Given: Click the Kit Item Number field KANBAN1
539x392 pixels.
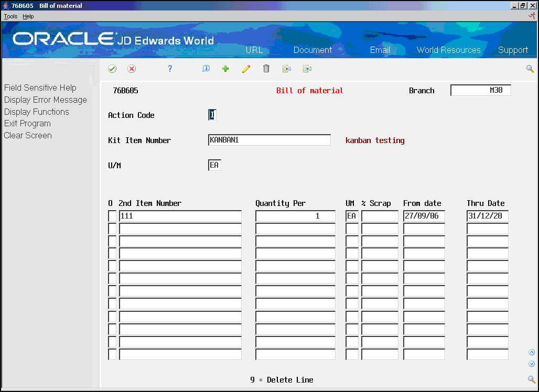Looking at the screenshot, I should click(269, 140).
